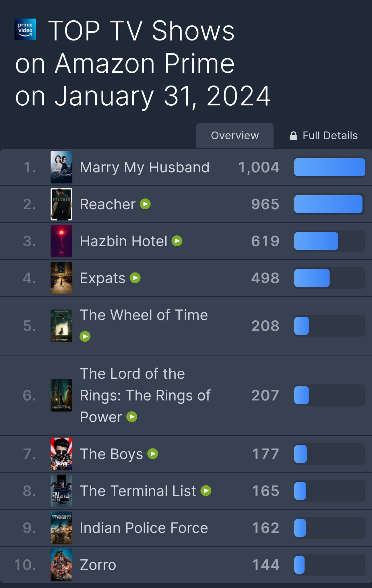372x588 pixels.
Task: Click the Hazbin Hotel score bar
Action: pos(330,241)
